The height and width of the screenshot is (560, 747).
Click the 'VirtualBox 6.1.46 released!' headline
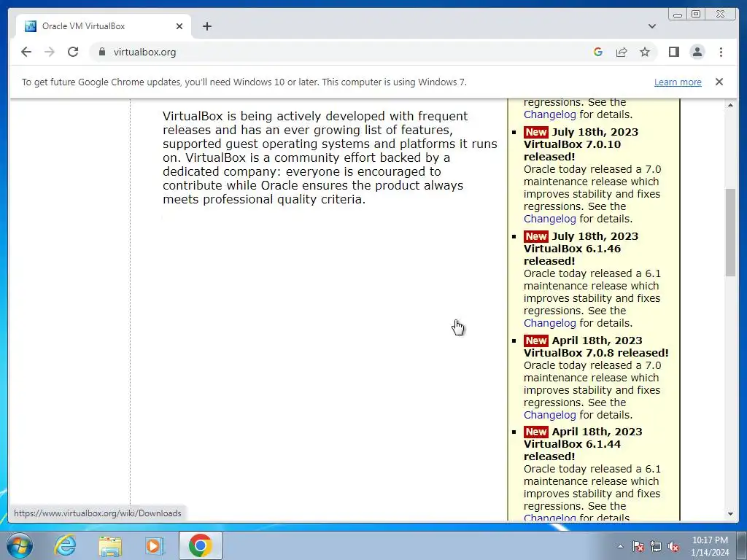click(572, 254)
